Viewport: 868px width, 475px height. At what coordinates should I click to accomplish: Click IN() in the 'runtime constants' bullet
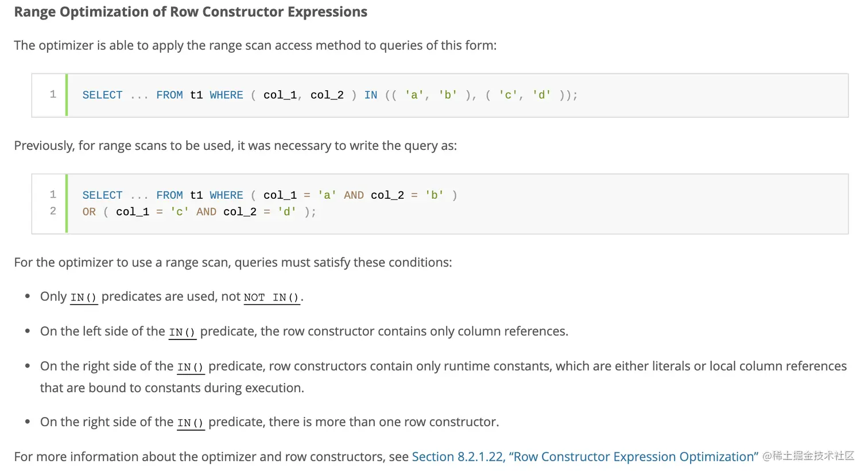pos(191,367)
